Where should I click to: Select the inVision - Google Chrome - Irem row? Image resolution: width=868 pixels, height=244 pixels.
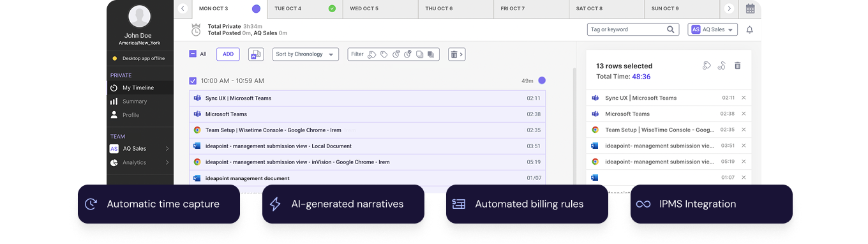click(367, 162)
